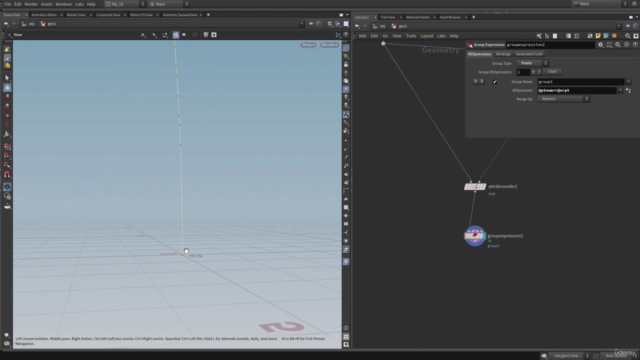Screen dimensions: 640x360
Task: Open the Tree View tab
Action: point(388,17)
